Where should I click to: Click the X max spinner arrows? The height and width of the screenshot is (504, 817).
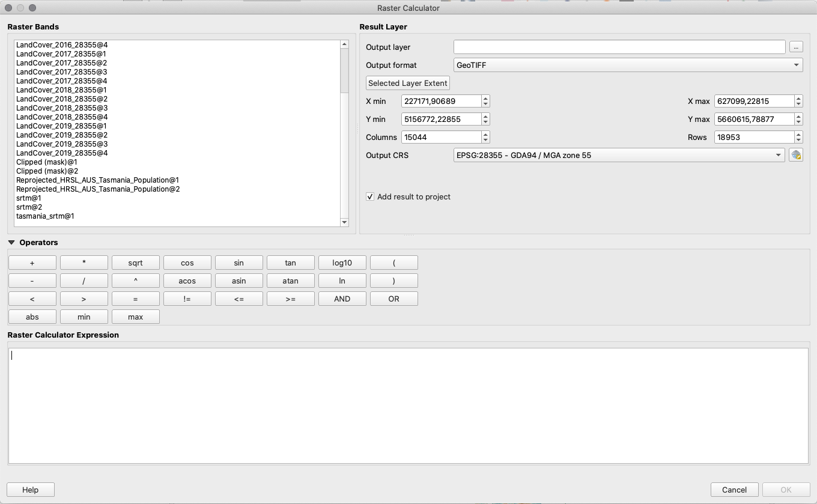click(798, 101)
